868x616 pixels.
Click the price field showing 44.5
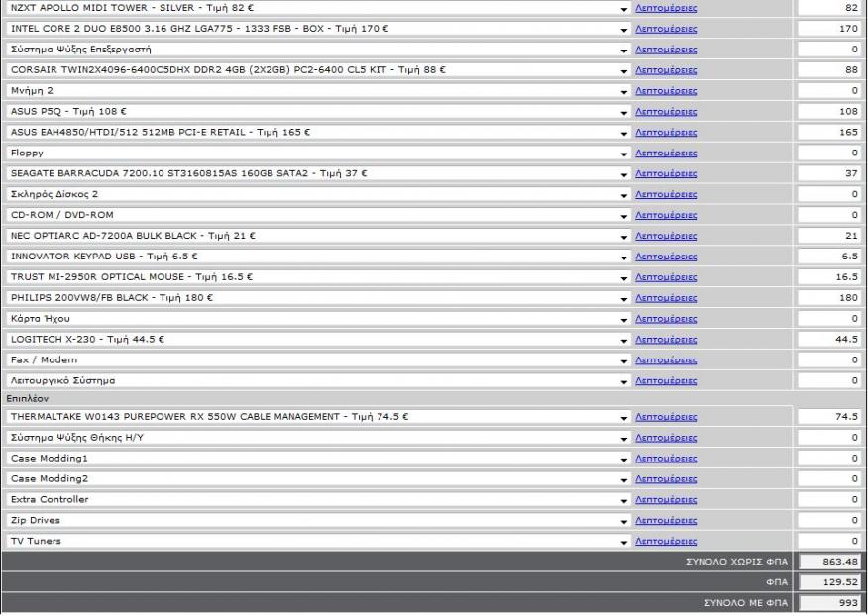tap(829, 340)
